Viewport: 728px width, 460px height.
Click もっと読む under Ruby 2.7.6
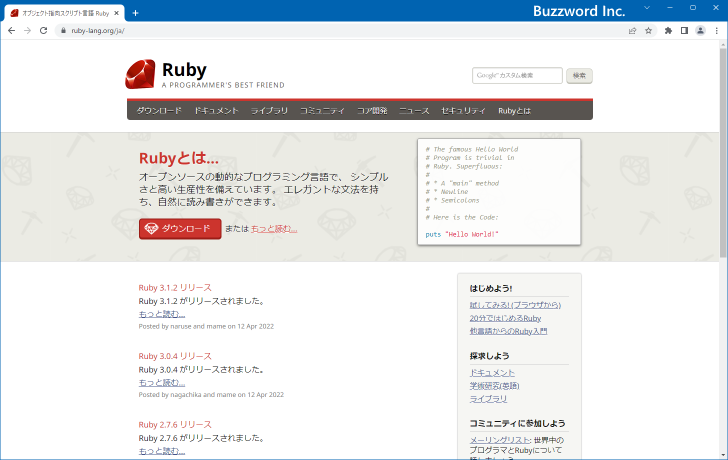[x=162, y=451]
